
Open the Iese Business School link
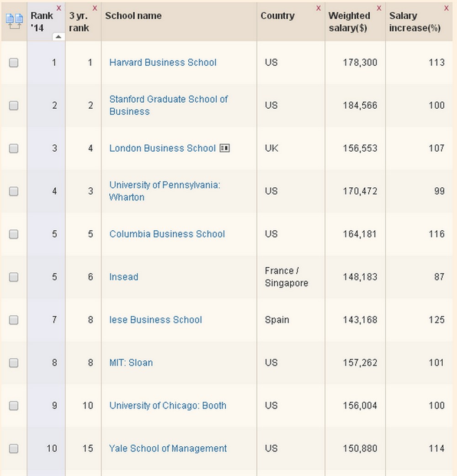pos(155,320)
